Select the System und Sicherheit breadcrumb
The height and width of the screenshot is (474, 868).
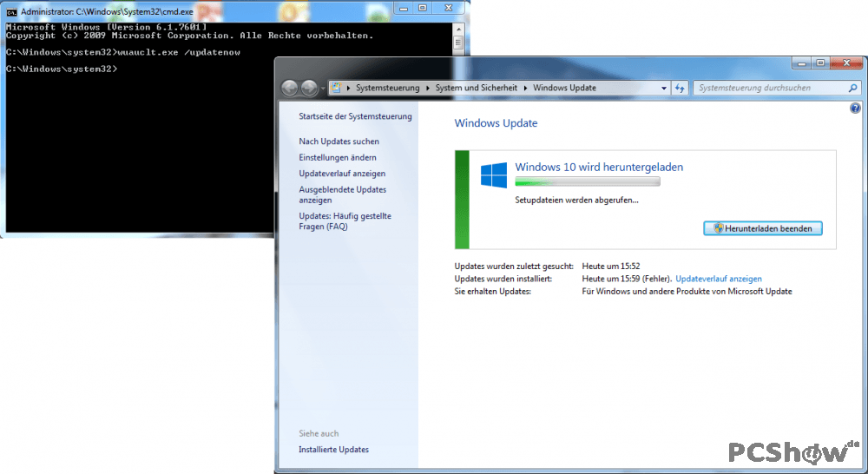click(476, 88)
